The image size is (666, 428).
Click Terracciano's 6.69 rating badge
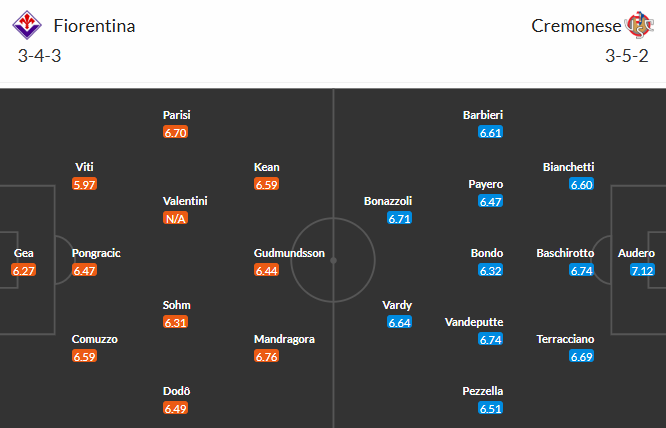pyautogui.click(x=581, y=356)
